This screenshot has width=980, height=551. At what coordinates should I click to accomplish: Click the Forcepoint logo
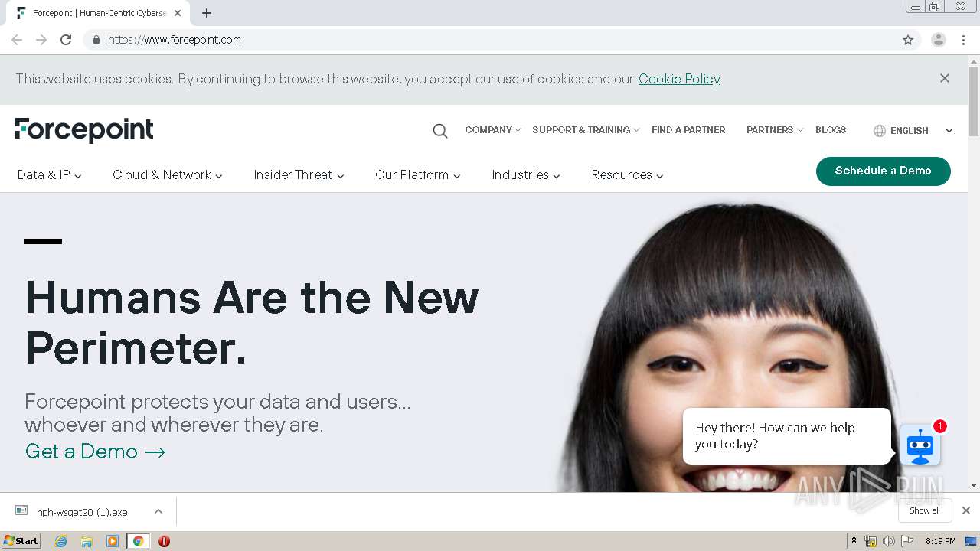[84, 130]
